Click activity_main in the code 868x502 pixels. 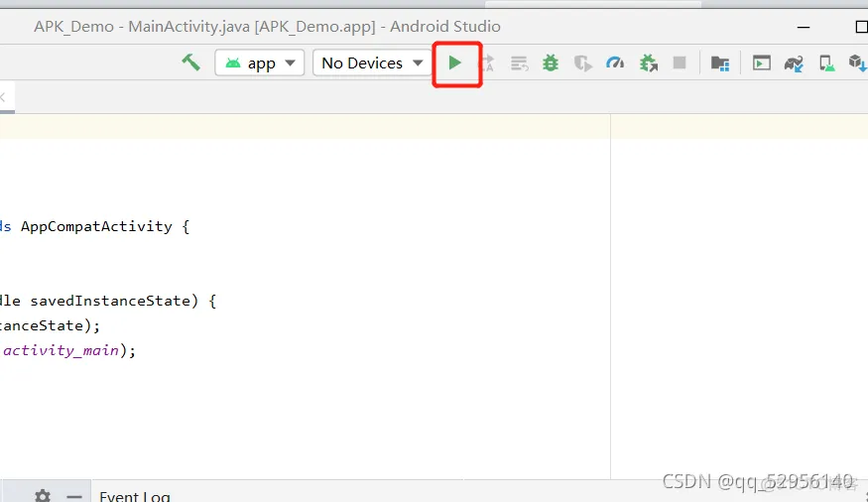(61, 350)
